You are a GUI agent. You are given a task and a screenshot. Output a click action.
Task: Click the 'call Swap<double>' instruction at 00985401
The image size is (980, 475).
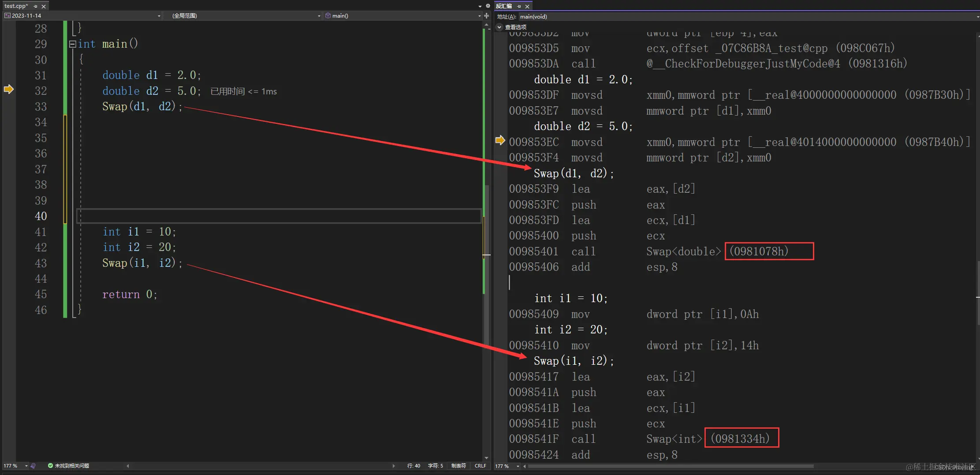click(649, 251)
